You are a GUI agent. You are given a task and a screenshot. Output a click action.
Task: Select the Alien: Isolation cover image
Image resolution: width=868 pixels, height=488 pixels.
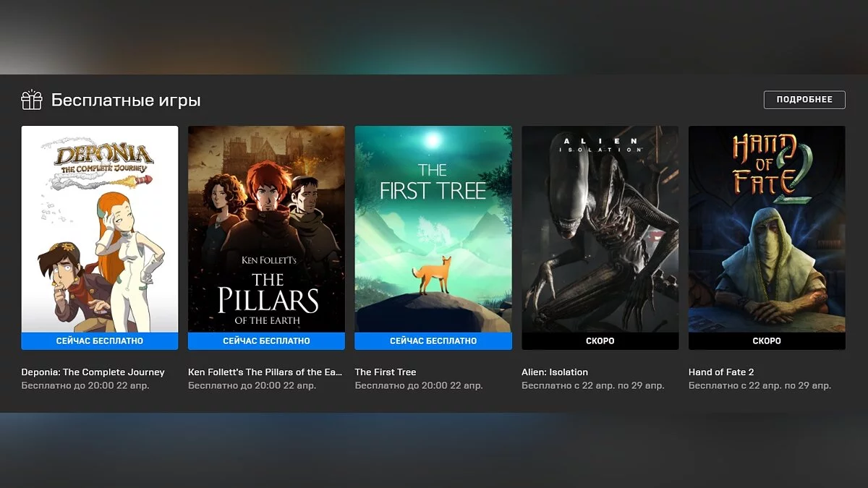pos(600,229)
